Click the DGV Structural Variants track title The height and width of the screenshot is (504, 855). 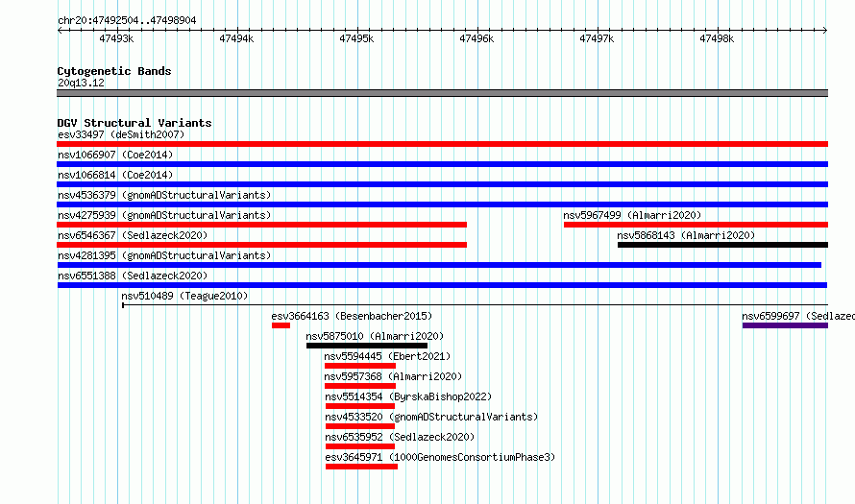134,123
